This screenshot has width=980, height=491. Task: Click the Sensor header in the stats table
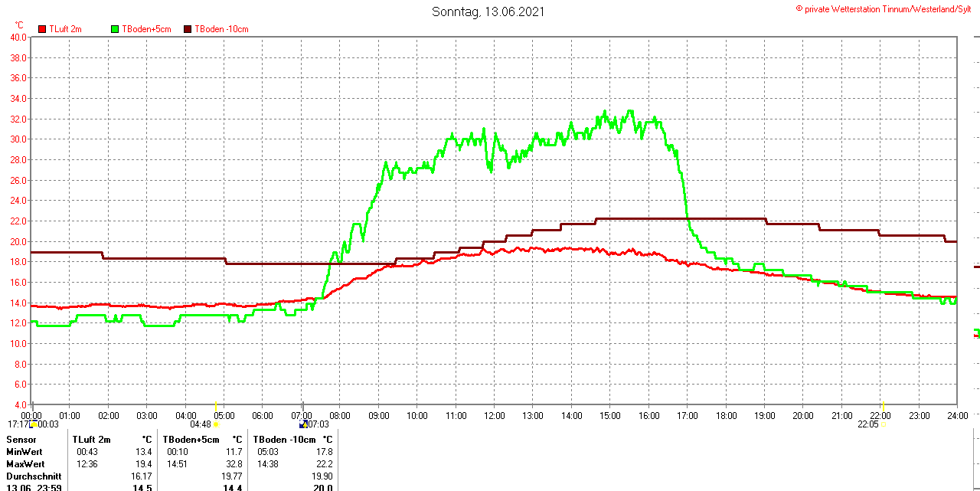(21, 440)
